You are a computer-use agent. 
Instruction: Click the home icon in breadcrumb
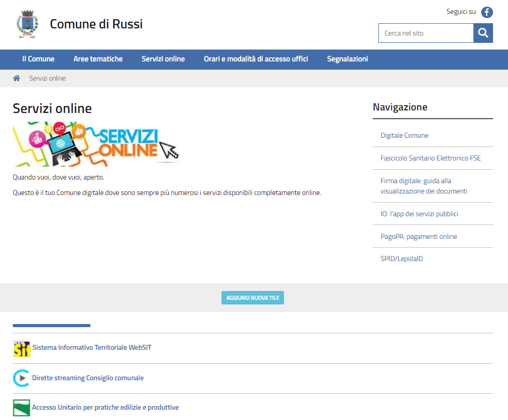click(x=17, y=78)
